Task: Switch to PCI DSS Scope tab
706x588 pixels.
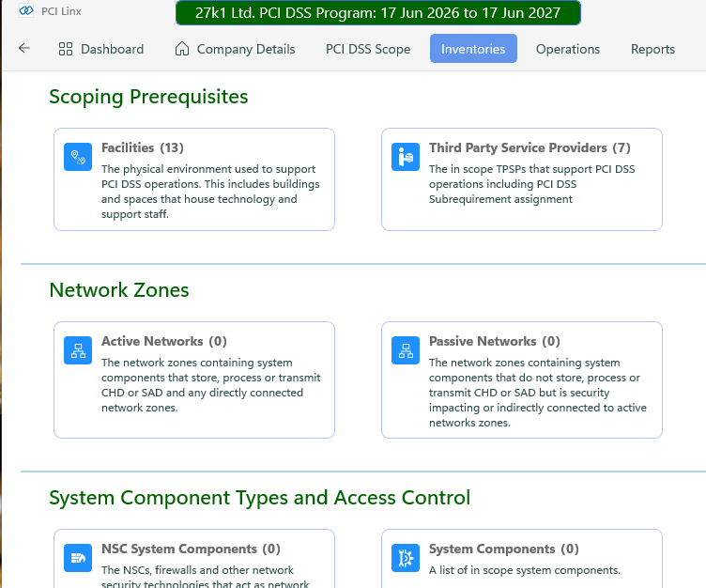Action: (x=368, y=49)
